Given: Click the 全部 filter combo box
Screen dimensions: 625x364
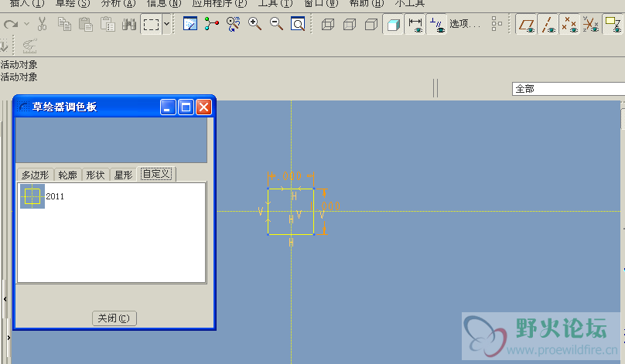Looking at the screenshot, I should [x=569, y=89].
